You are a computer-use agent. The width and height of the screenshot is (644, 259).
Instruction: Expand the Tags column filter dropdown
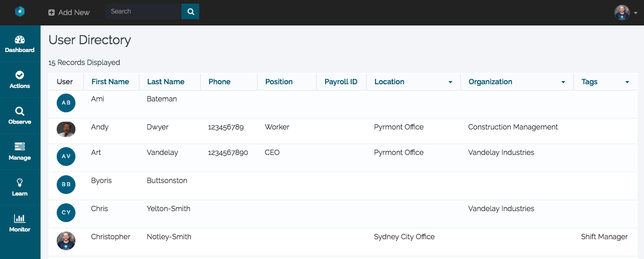click(x=627, y=82)
